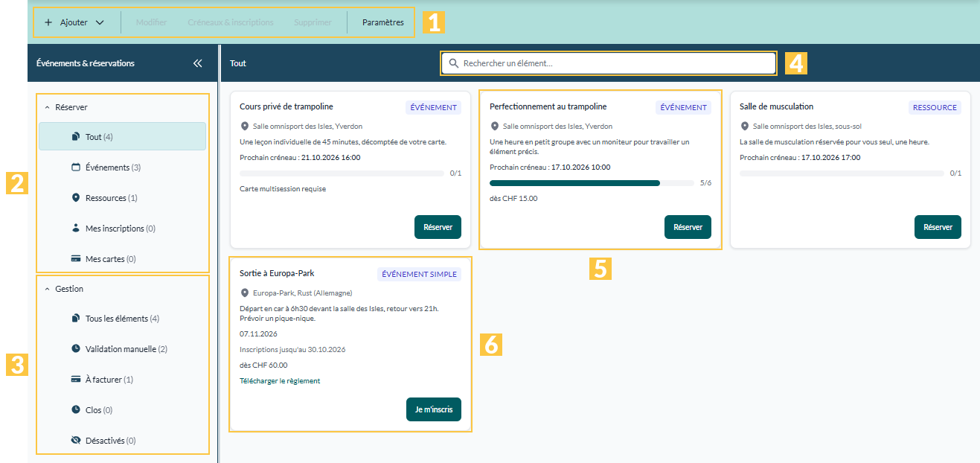Click the crossed-eye icon beside Désactivés
This screenshot has width=980, height=463.
pos(75,441)
